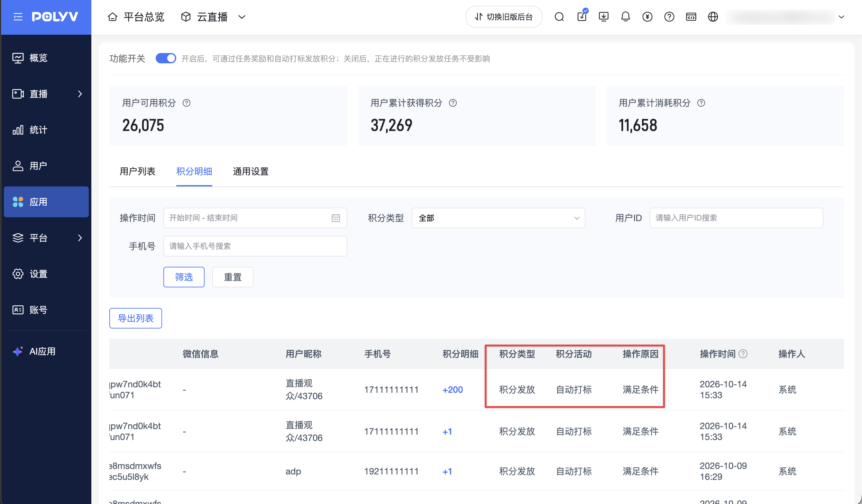Click help icon next to 用户可用积分
862x504 pixels.
187,103
